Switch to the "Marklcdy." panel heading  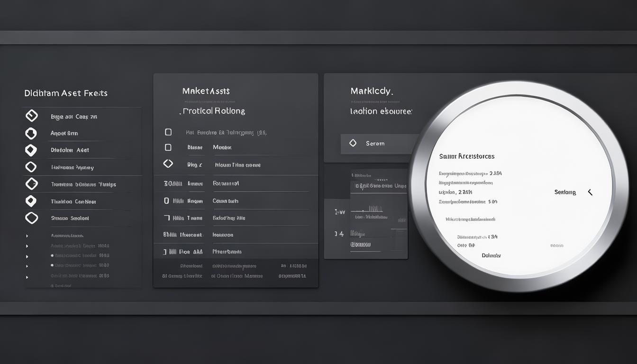372,91
